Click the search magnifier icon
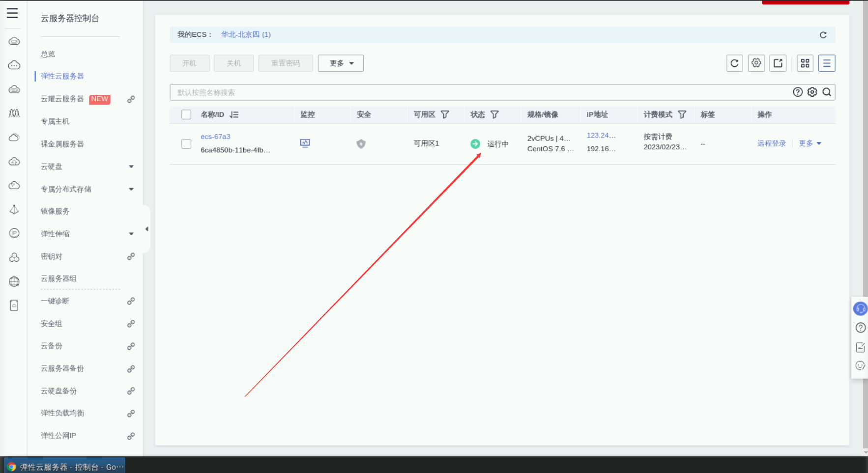 [827, 92]
